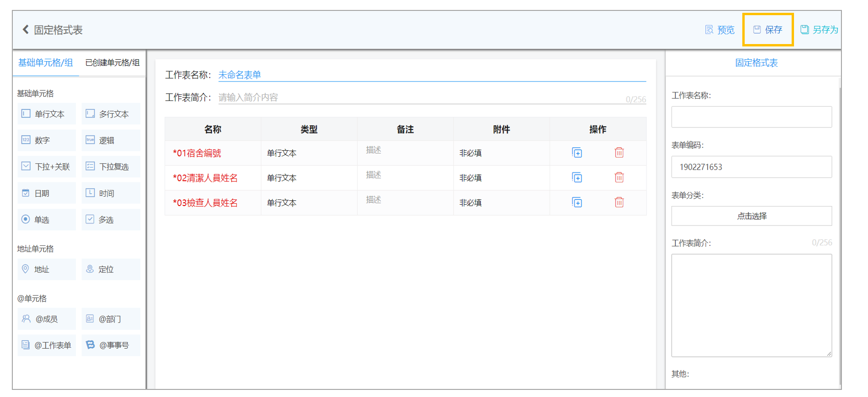This screenshot has height=397, width=868.
Task: Click 非必填 in the 02清潔人員姓名 row
Action: click(471, 178)
